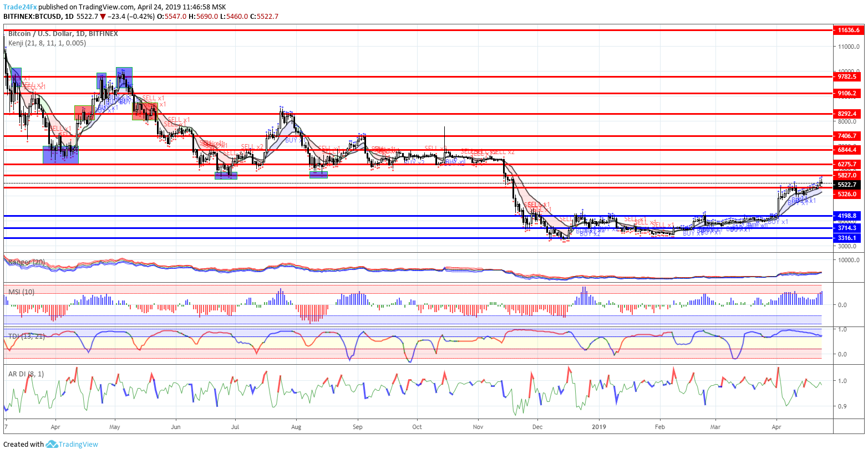
Task: Select the 3714.3 blue price label
Action: 847,228
